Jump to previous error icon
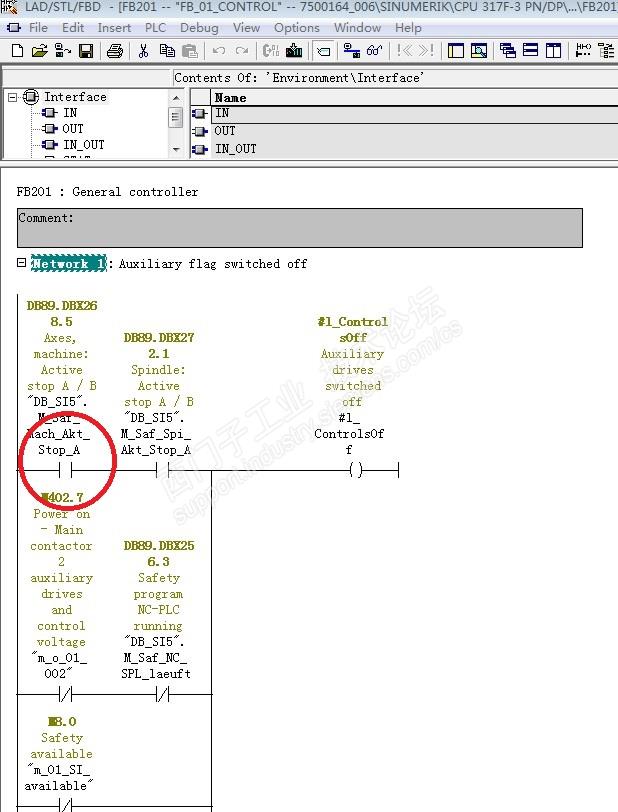This screenshot has width=618, height=812. (404, 51)
